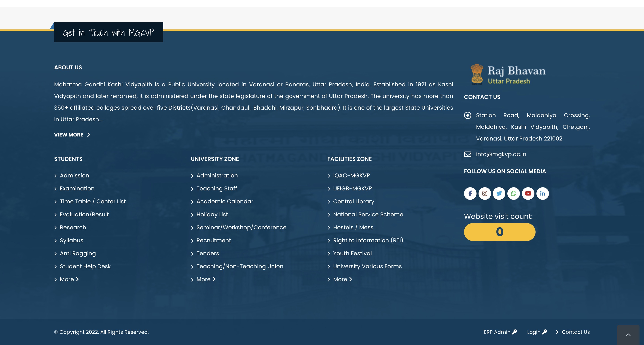This screenshot has height=345, width=644.
Task: Open the LinkedIn icon
Action: tap(542, 193)
